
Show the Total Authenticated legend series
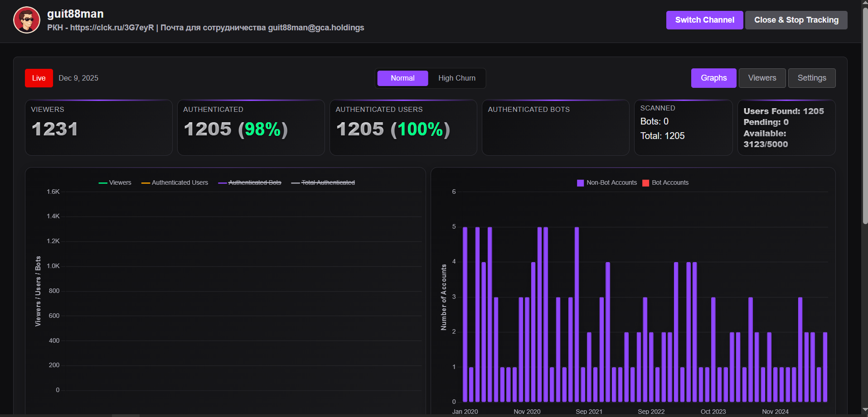click(323, 182)
